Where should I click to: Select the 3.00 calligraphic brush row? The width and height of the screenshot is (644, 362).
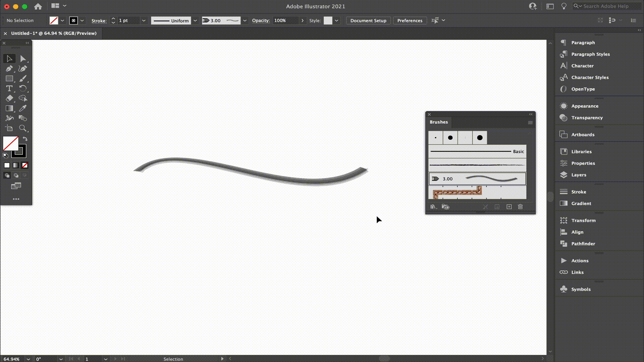click(x=477, y=179)
